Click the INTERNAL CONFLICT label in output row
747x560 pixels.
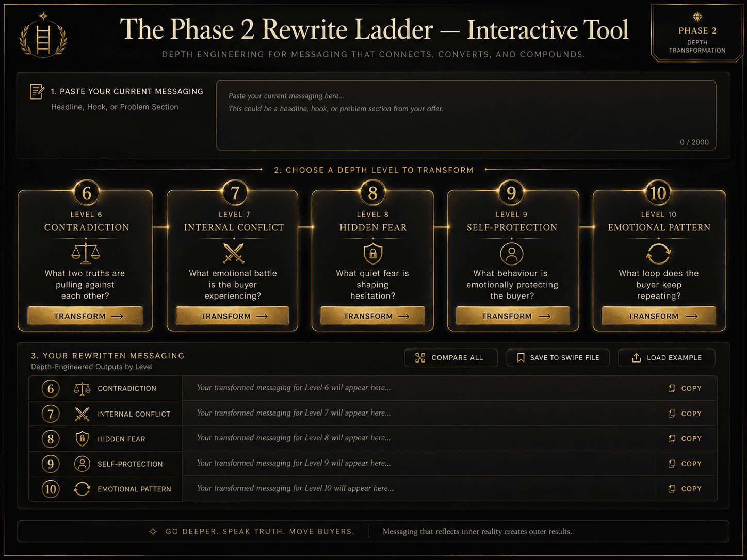pos(134,414)
